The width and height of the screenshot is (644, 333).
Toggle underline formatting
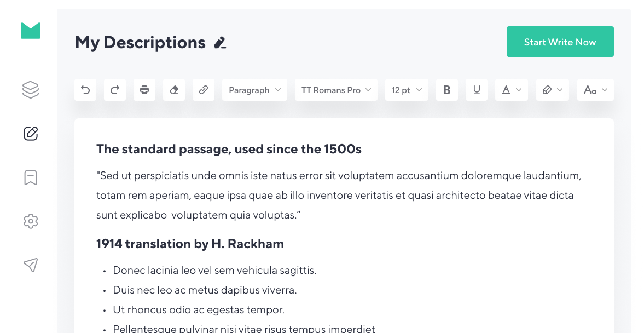click(x=477, y=90)
